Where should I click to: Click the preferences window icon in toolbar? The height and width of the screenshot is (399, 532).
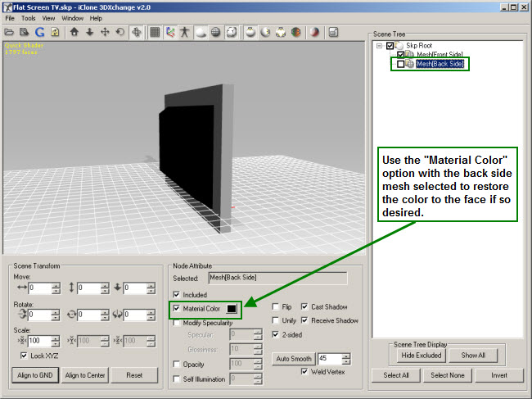coord(333,33)
